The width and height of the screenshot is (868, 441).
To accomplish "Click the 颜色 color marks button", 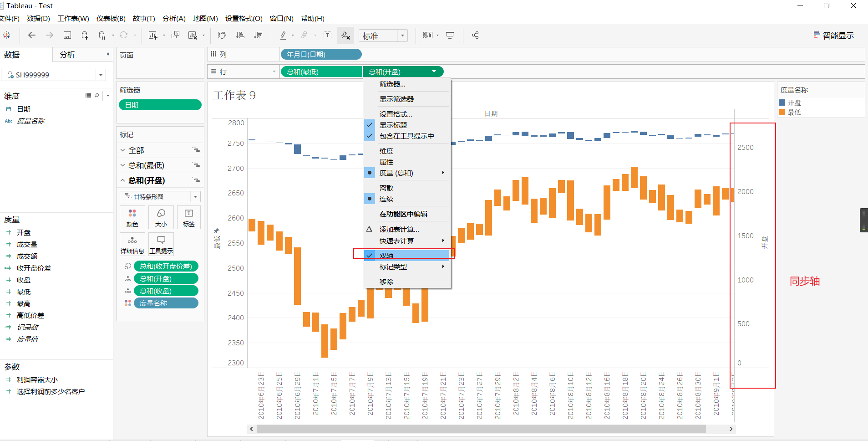I will click(132, 218).
